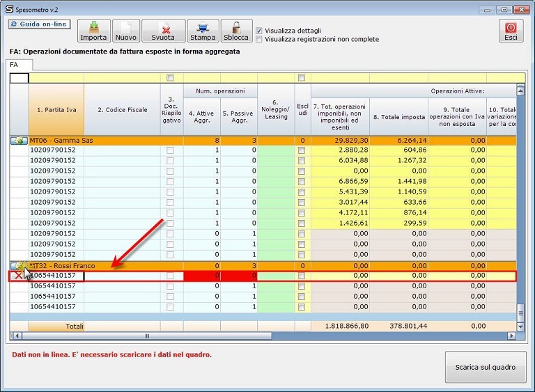Image resolution: width=535 pixels, height=392 pixels.
Task: Click the cell with value 299,59
Action: pos(399,224)
